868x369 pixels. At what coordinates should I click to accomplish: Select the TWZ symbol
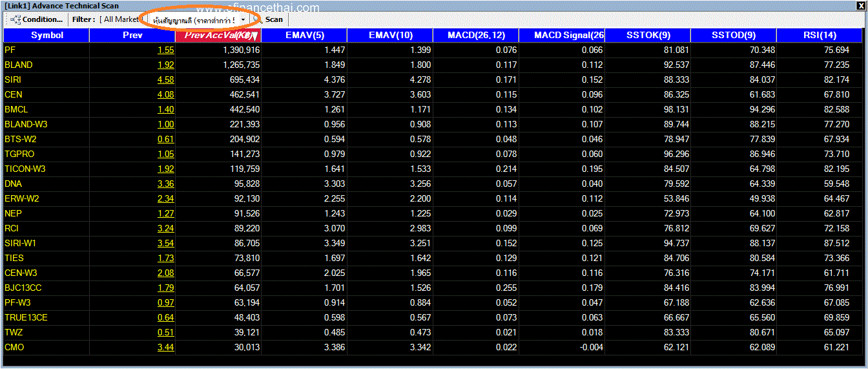point(13,332)
